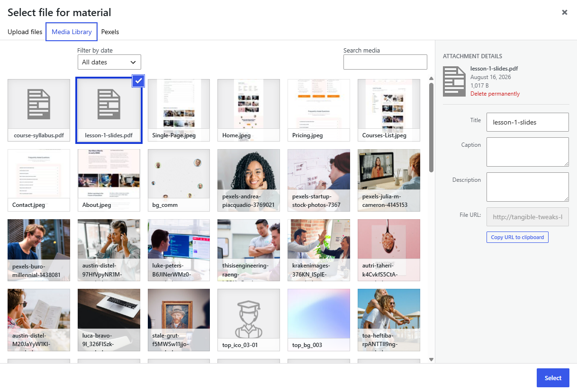Click the Delete permanently link
577x392 pixels.
[x=495, y=94]
